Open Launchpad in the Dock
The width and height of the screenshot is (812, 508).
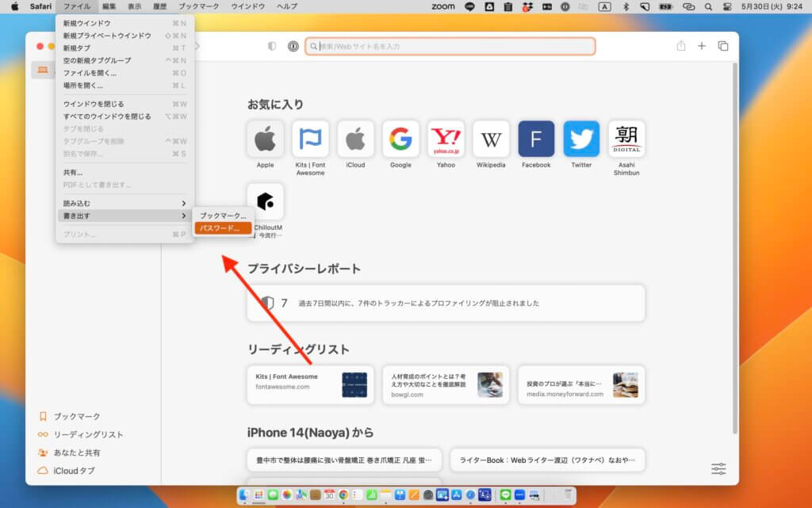click(259, 495)
